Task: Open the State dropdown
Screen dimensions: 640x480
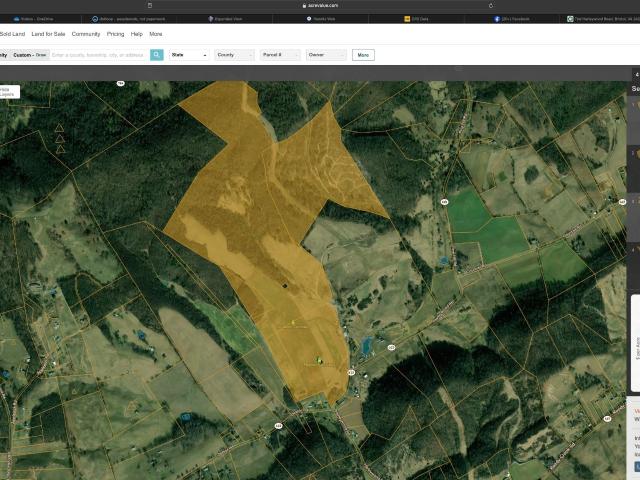Action: click(189, 55)
